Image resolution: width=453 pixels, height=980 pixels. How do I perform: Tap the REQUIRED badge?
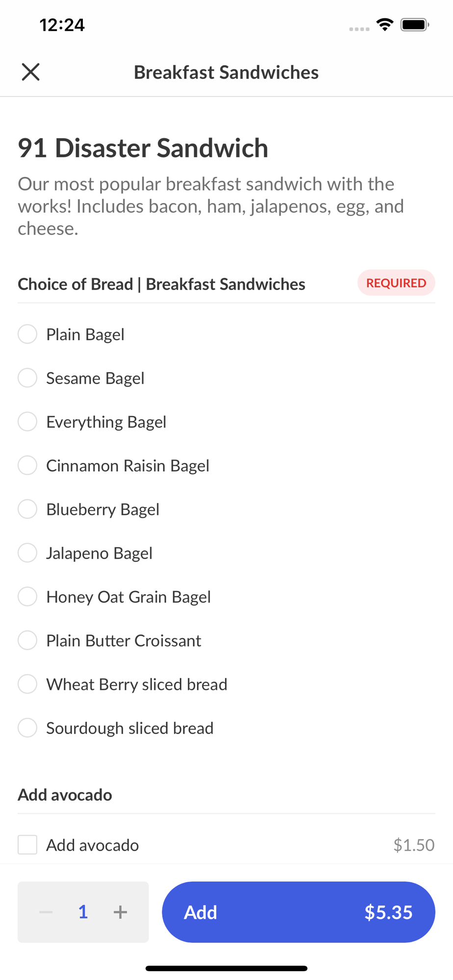396,283
